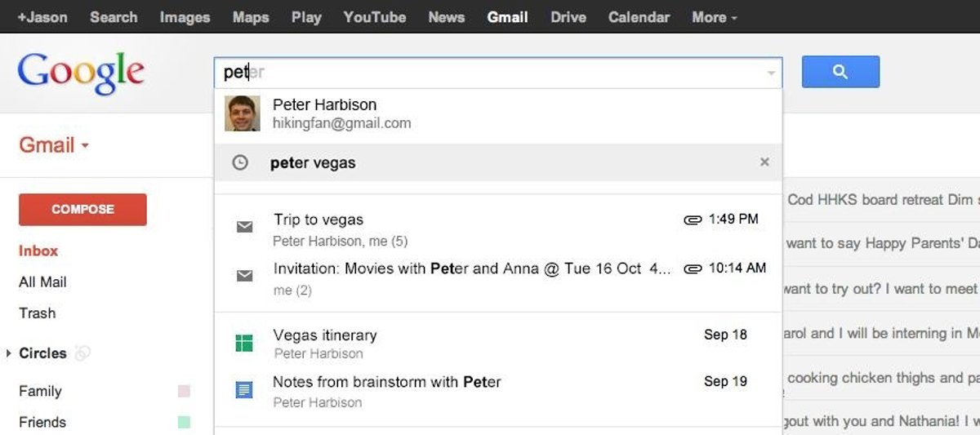The image size is (980, 435).
Task: Click the blue search magnifier button
Action: (x=840, y=72)
